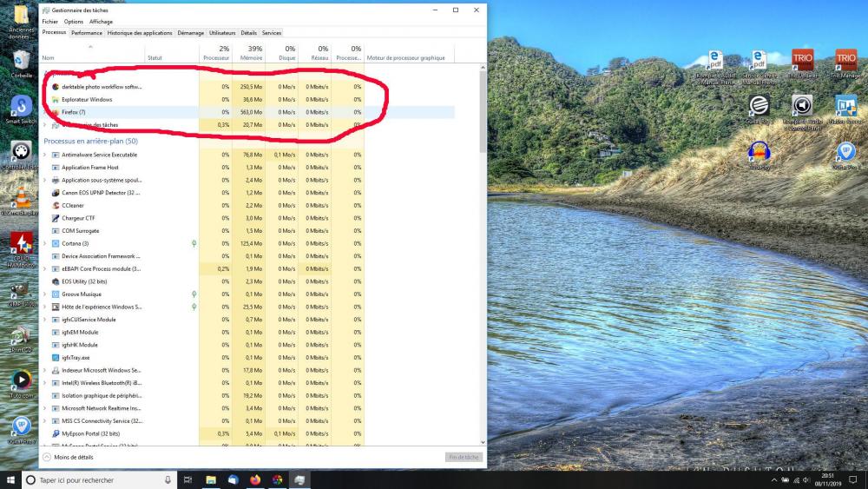Sort processes by the Mémoire column
The height and width of the screenshot is (489, 868).
(248, 53)
